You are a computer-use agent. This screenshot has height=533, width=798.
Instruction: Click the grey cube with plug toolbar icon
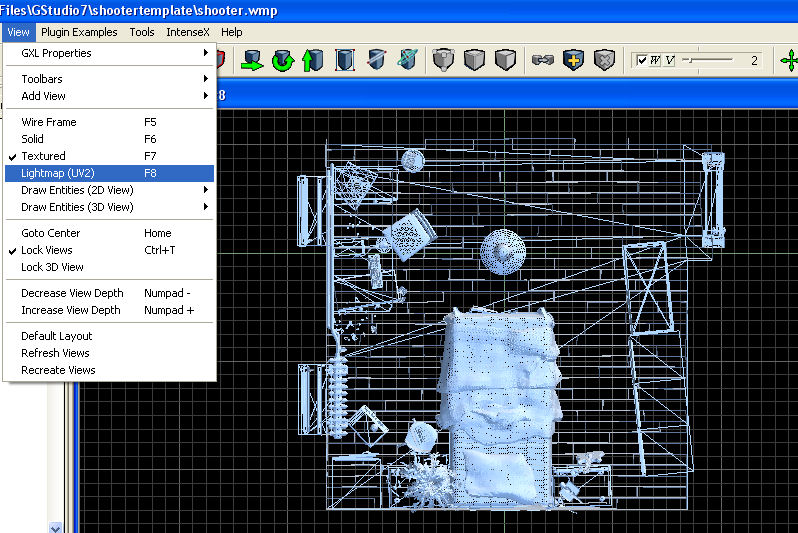pyautogui.click(x=442, y=61)
